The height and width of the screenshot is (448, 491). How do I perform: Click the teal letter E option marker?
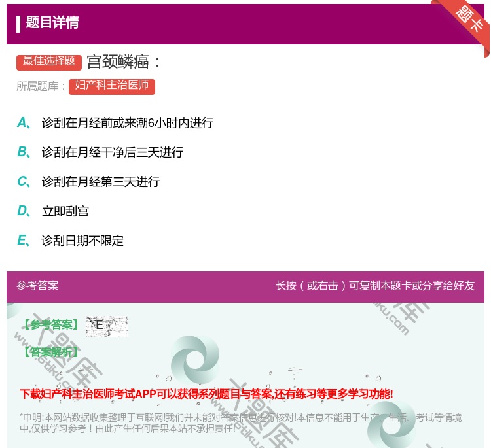tap(24, 240)
